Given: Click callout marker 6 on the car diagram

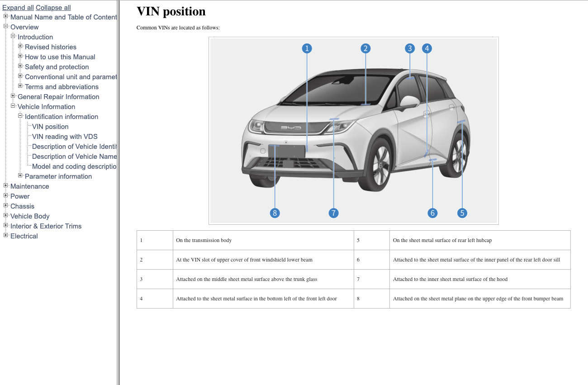Looking at the screenshot, I should coord(432,213).
